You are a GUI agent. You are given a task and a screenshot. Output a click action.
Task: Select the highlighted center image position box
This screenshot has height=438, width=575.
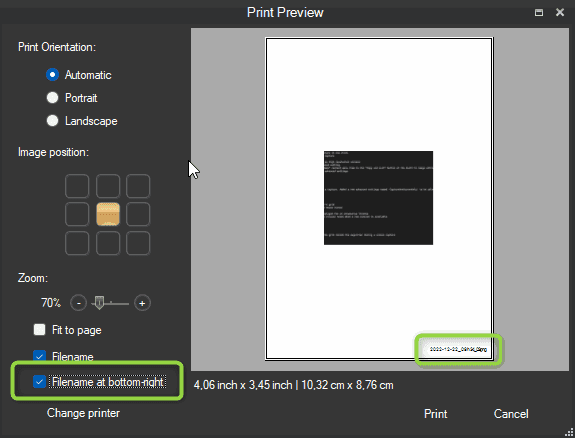(108, 214)
